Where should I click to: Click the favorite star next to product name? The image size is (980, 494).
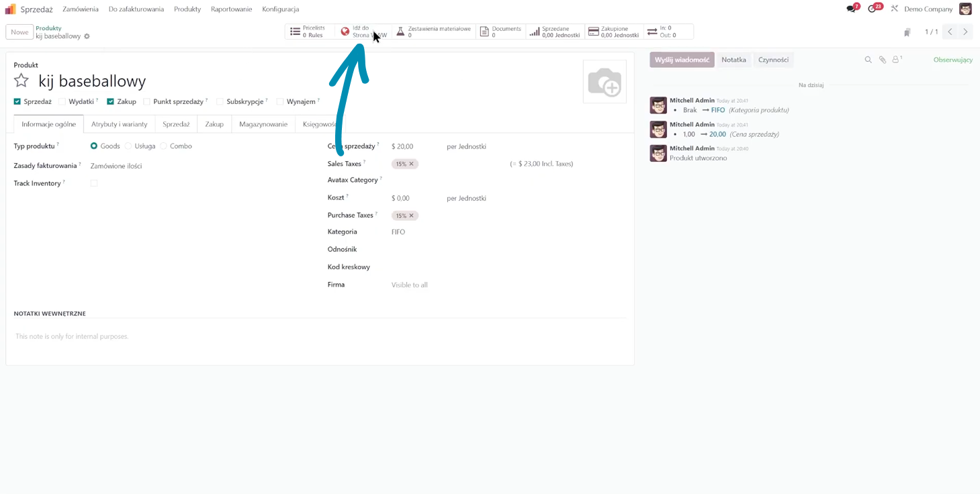click(21, 81)
